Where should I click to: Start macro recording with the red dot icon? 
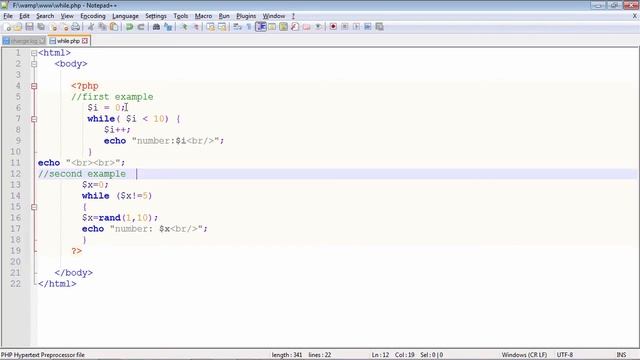(x=333, y=27)
